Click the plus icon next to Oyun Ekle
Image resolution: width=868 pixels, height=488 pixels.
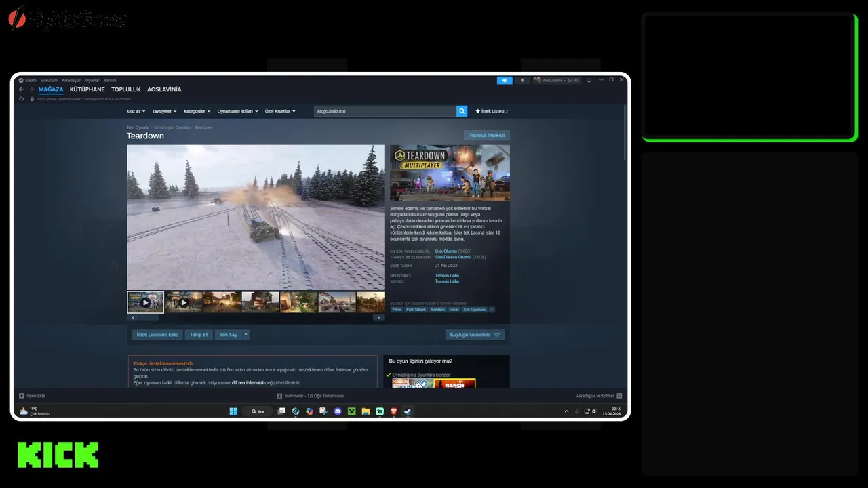point(22,396)
